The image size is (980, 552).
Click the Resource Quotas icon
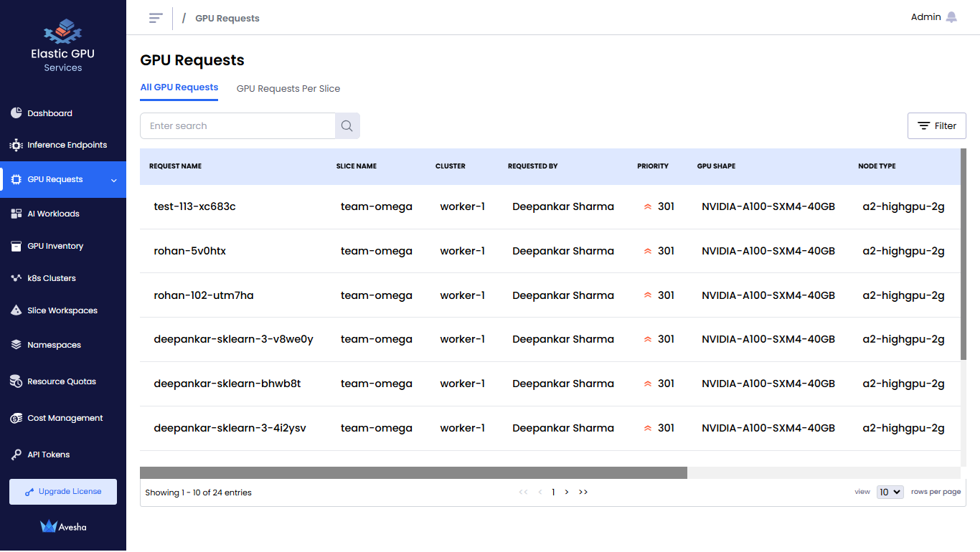17,381
